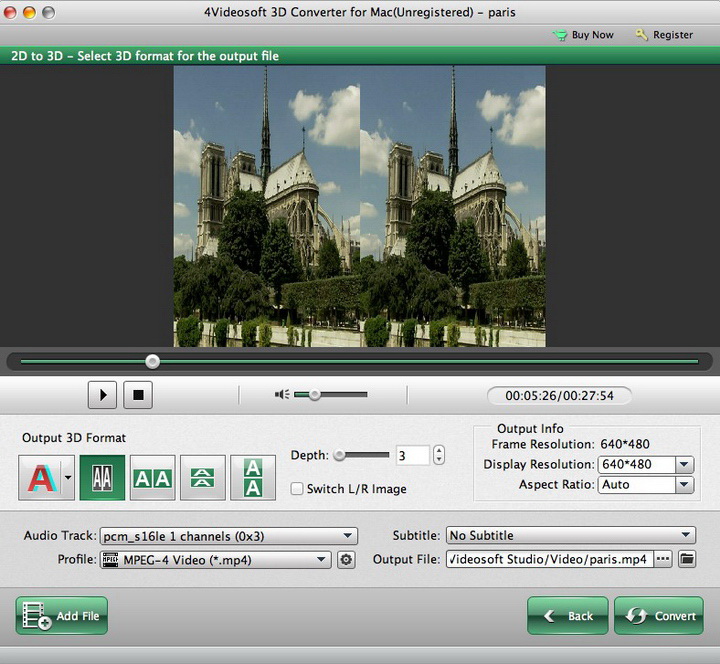Play the video preview
Viewport: 720px width, 664px height.
click(x=102, y=395)
